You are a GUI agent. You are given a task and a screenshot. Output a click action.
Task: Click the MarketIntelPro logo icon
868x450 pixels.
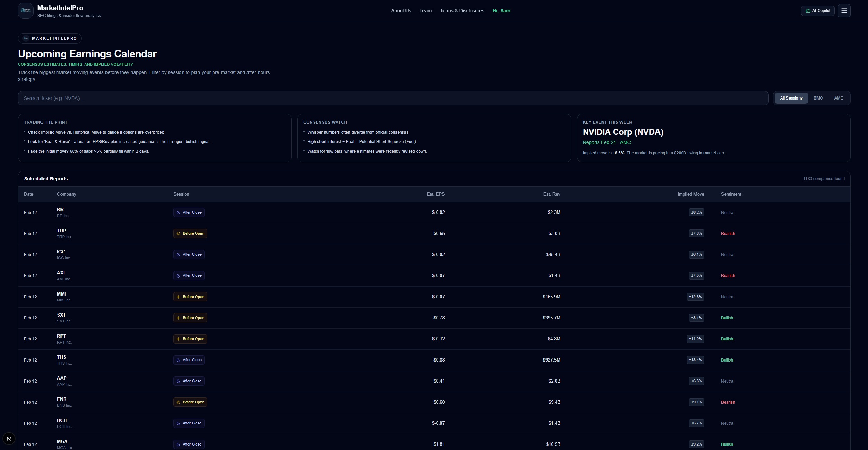click(x=26, y=11)
